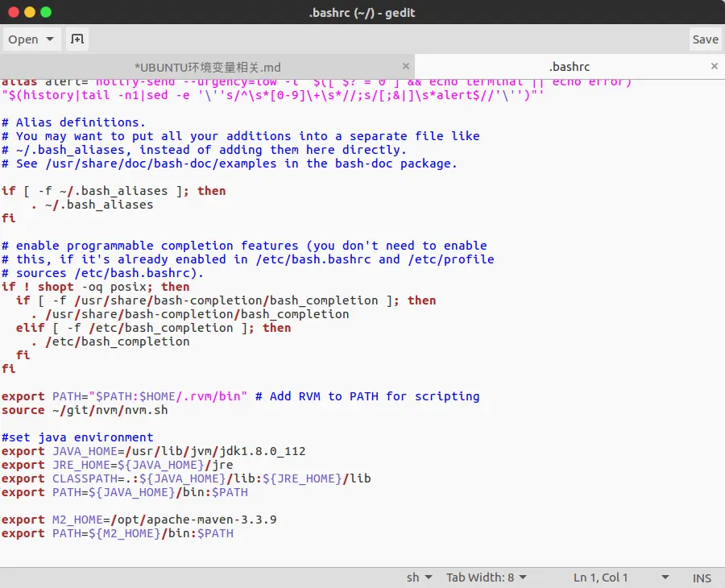725x588 pixels.
Task: Expand the Open recent files dropdown arrow
Action: tap(50, 39)
